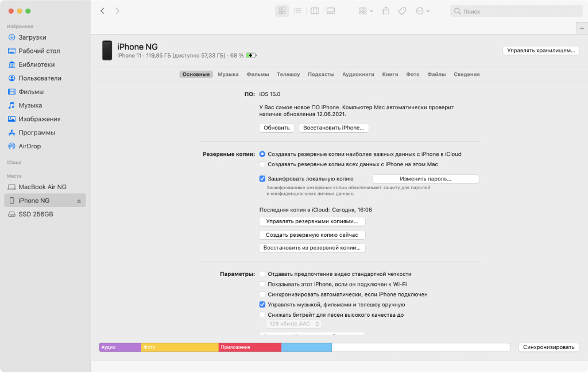This screenshot has width=588, height=372.
Task: Select MacBook Air NG in sidebar
Action: point(42,187)
